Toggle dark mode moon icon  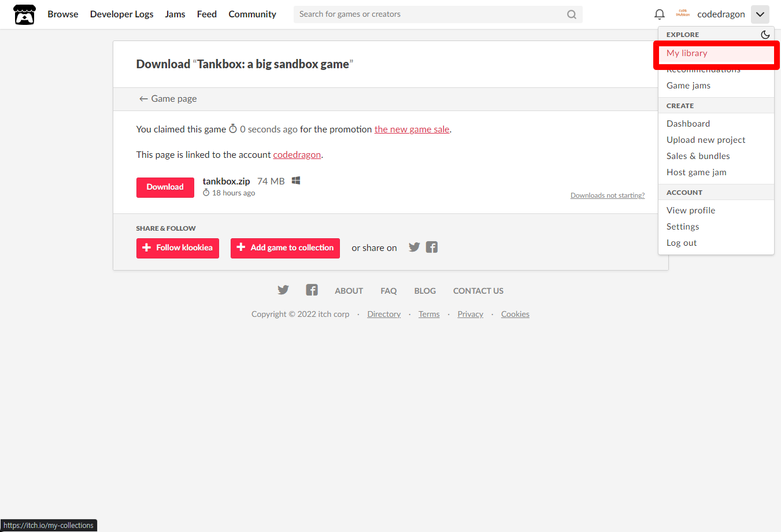click(765, 35)
